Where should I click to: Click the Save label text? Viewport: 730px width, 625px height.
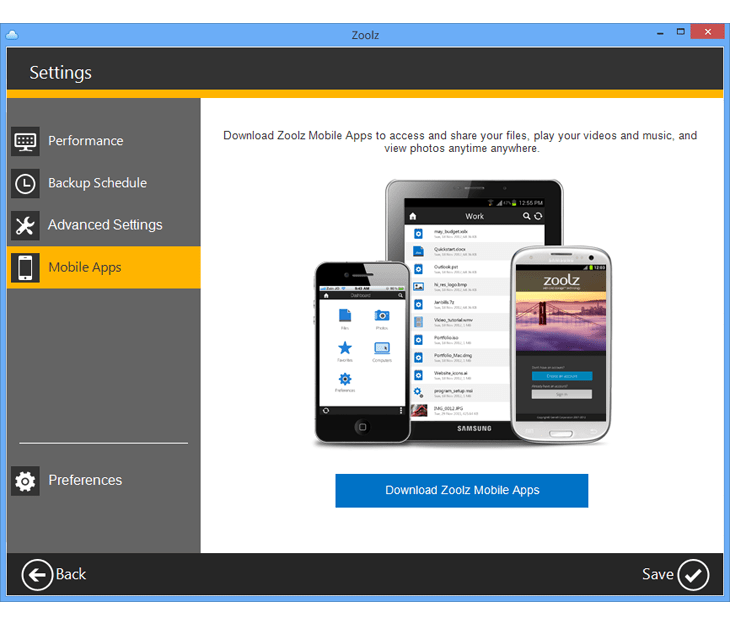657,574
